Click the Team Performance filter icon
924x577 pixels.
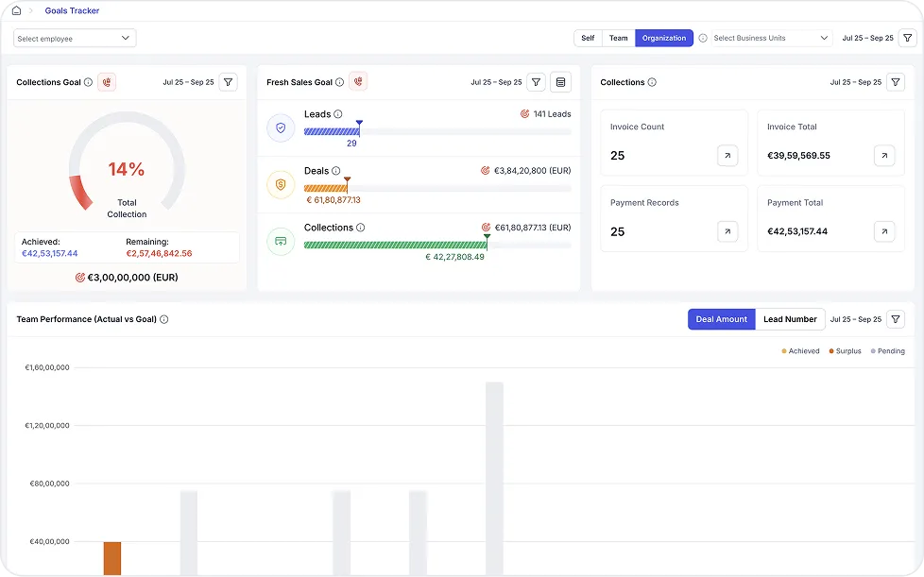tap(896, 319)
